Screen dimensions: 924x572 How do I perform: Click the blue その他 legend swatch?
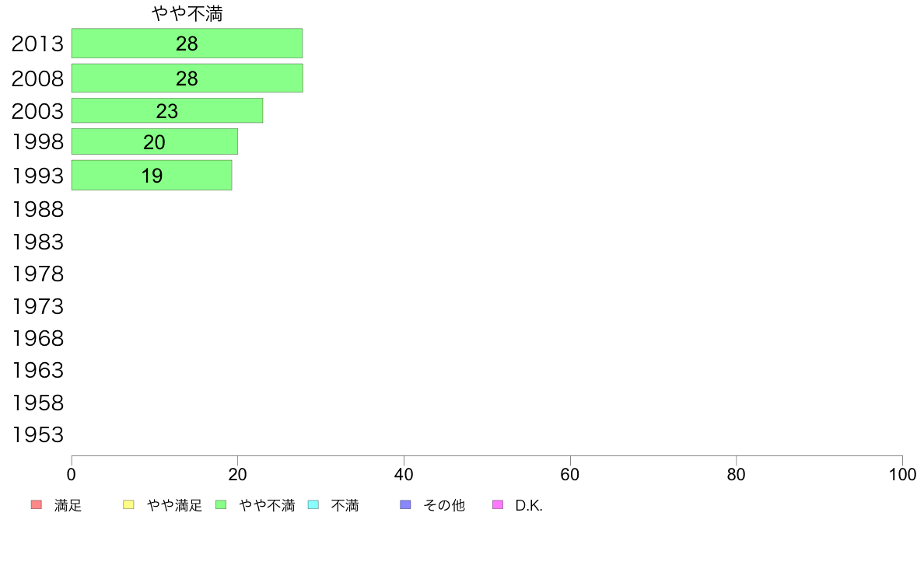point(405,505)
